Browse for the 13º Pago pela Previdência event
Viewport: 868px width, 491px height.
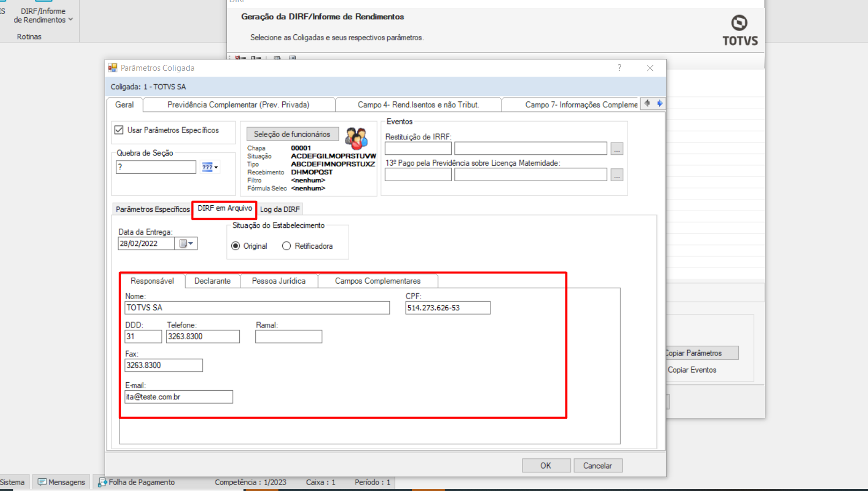[617, 175]
